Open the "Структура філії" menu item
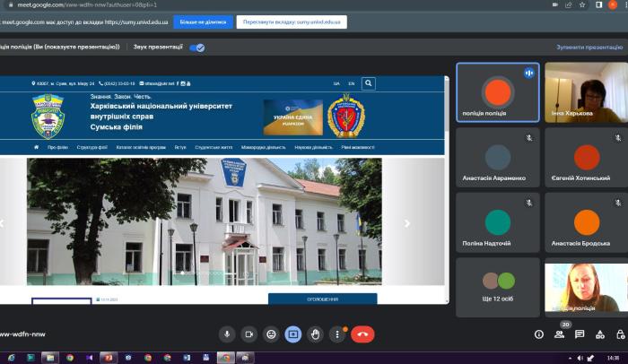 click(x=94, y=146)
